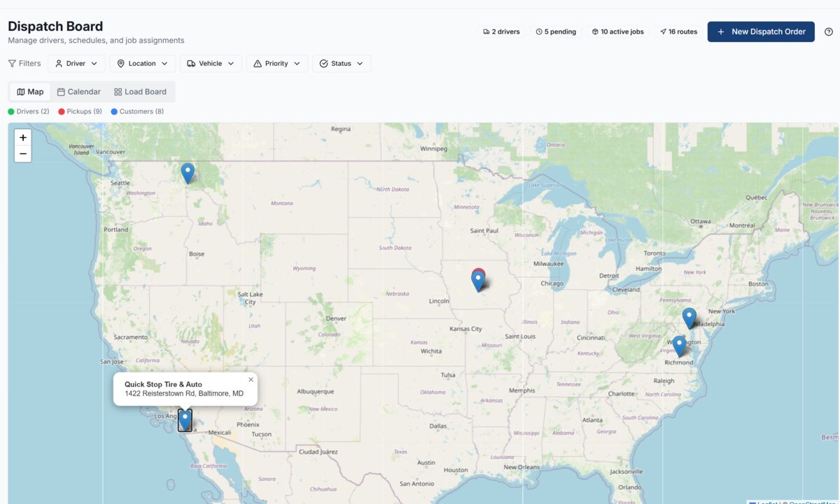840x504 pixels.
Task: Expand the Location filter dropdown
Action: click(x=142, y=63)
